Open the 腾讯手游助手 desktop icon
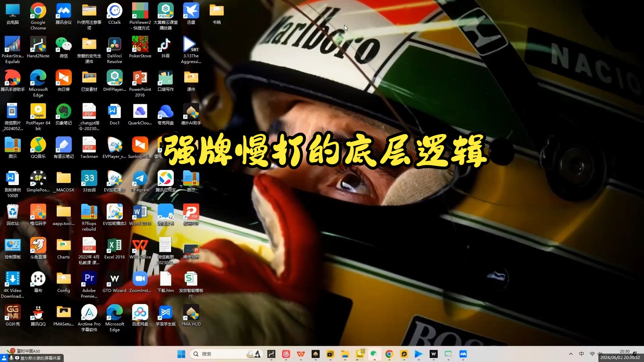This screenshot has height=362, width=644. pos(12,81)
